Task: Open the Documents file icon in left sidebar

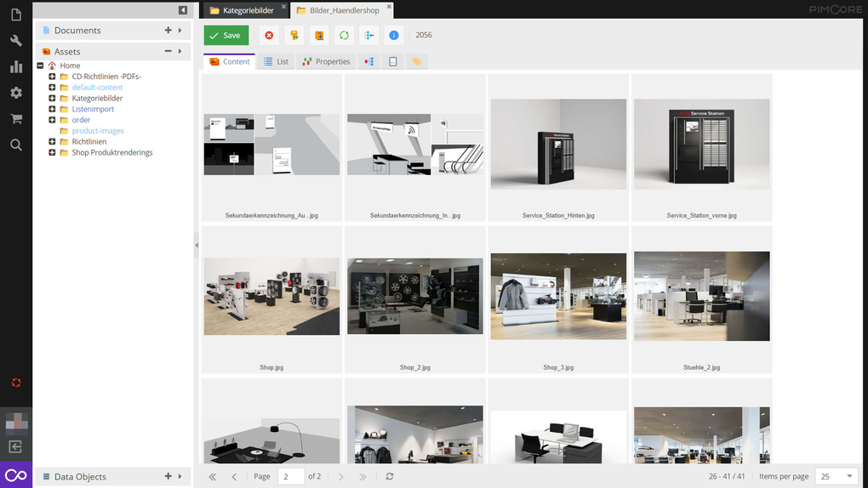Action: pyautogui.click(x=16, y=15)
